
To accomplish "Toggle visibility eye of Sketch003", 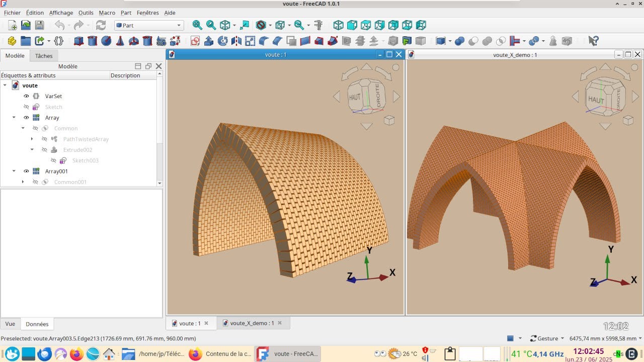I will point(54,161).
